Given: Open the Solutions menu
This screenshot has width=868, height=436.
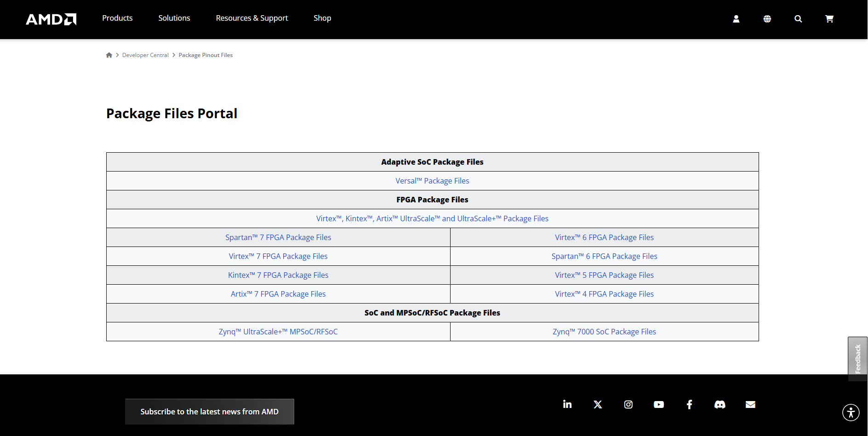Looking at the screenshot, I should [x=174, y=18].
